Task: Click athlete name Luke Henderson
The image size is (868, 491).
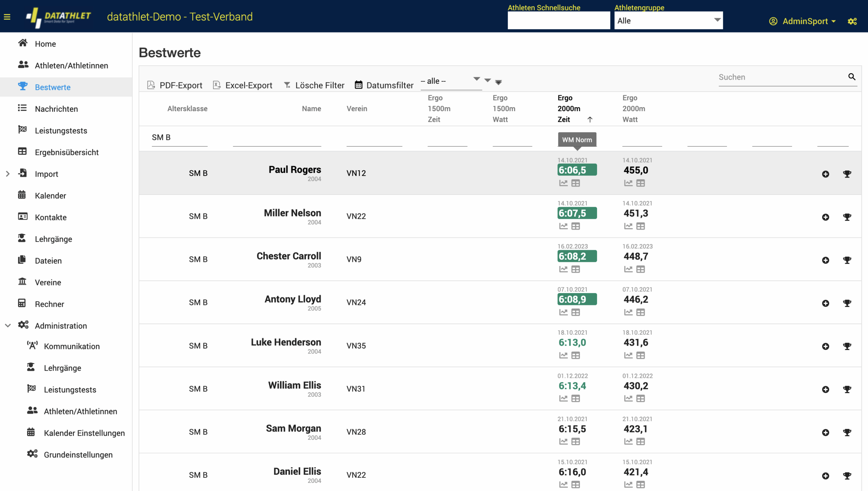Action: 286,342
